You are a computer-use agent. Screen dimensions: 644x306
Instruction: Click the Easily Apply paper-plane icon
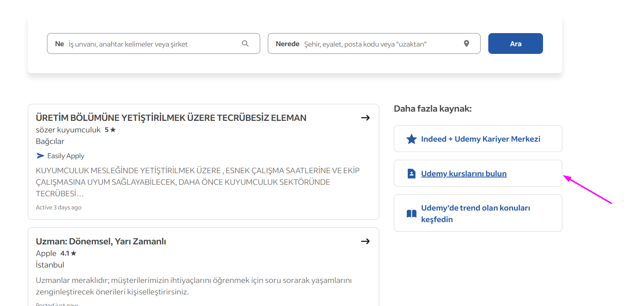point(40,156)
